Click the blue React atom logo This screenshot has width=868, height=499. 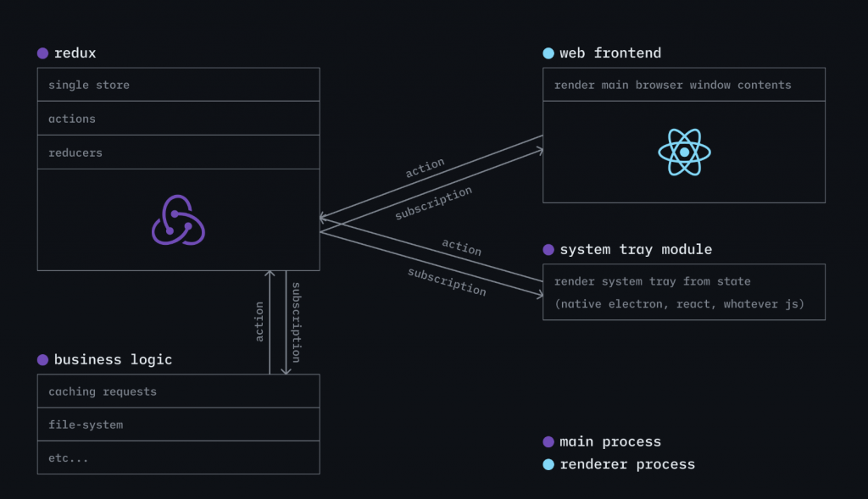684,152
